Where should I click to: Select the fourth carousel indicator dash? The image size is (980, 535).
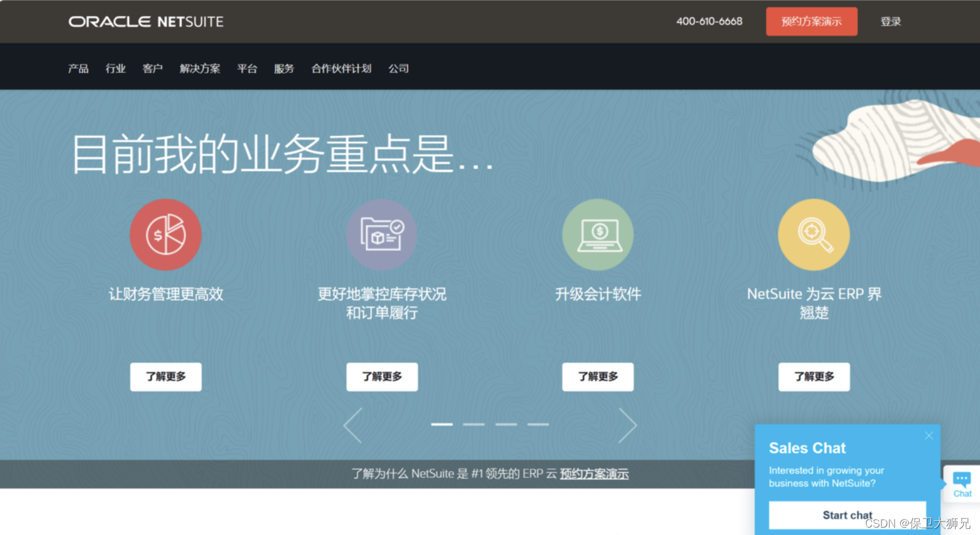click(x=538, y=424)
